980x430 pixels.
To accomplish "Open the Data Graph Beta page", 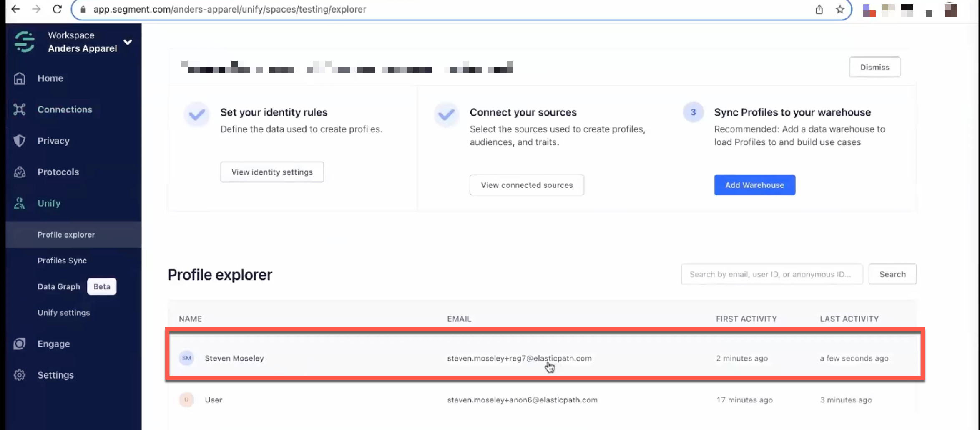I will (x=59, y=286).
